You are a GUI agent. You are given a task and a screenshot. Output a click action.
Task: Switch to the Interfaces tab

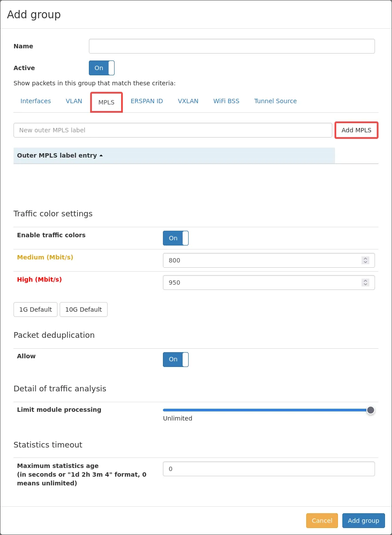point(36,101)
